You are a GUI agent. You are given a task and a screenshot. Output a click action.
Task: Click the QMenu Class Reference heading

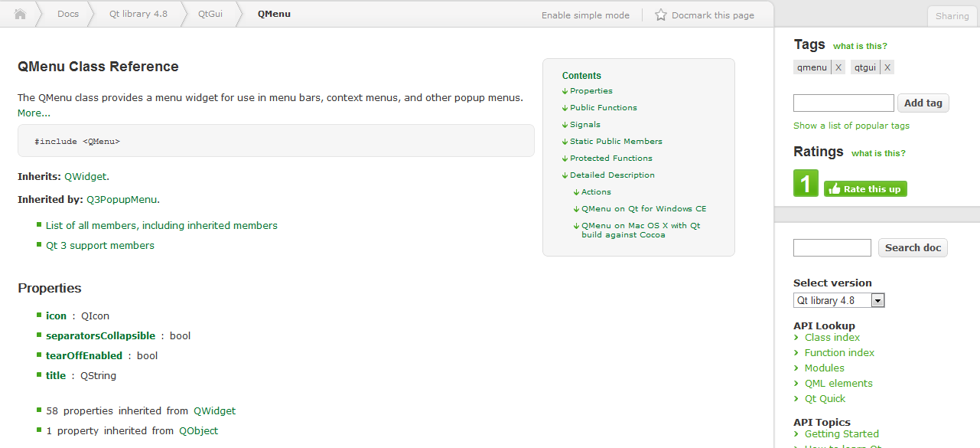pyautogui.click(x=98, y=67)
